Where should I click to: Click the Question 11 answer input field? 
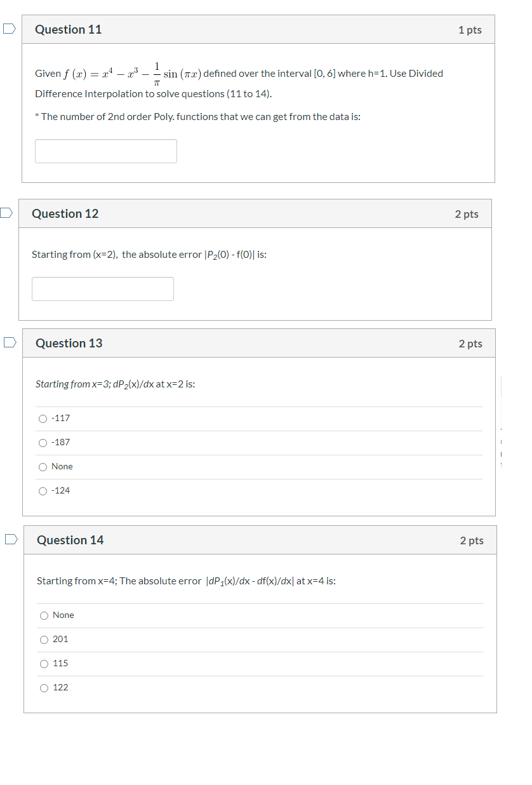pos(106,151)
